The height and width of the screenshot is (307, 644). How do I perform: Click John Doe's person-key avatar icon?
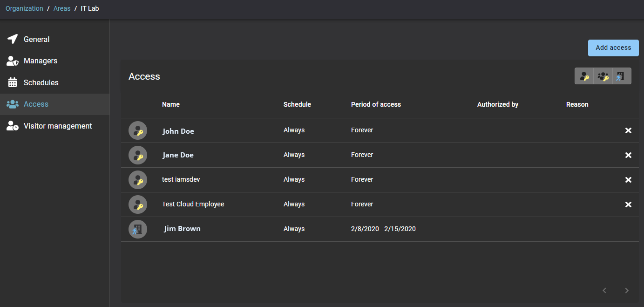click(138, 130)
